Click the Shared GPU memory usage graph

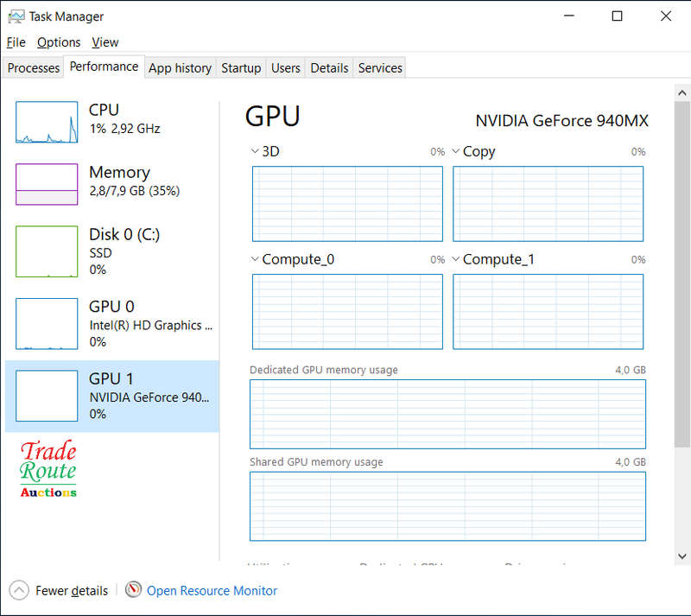(447, 506)
